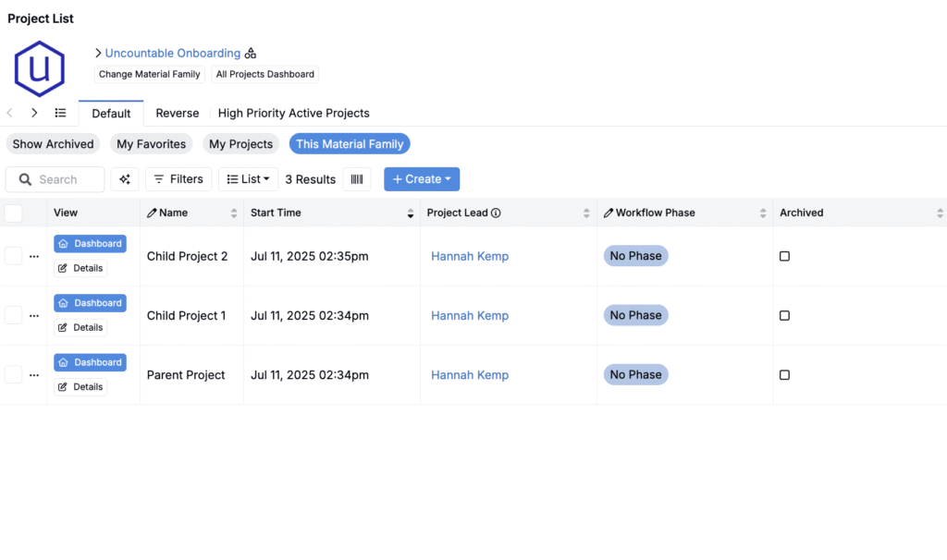Screen dimensions: 947x560
Task: Click the info icon next to Project Lead
Action: click(x=496, y=213)
